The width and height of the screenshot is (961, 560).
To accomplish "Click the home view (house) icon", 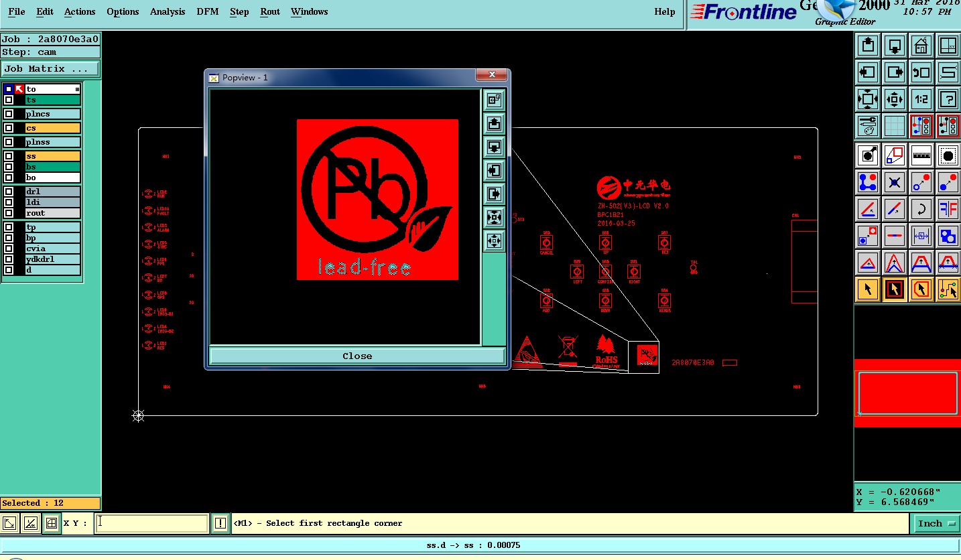I will point(921,46).
